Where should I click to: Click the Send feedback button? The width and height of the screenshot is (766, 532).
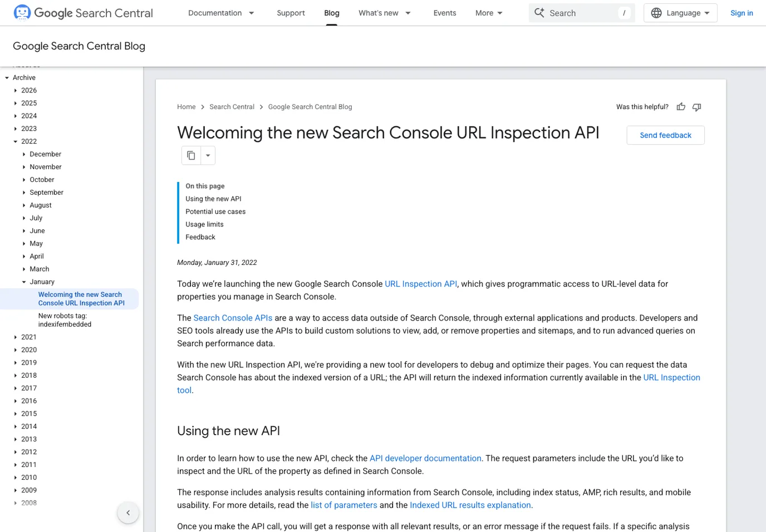click(x=665, y=135)
